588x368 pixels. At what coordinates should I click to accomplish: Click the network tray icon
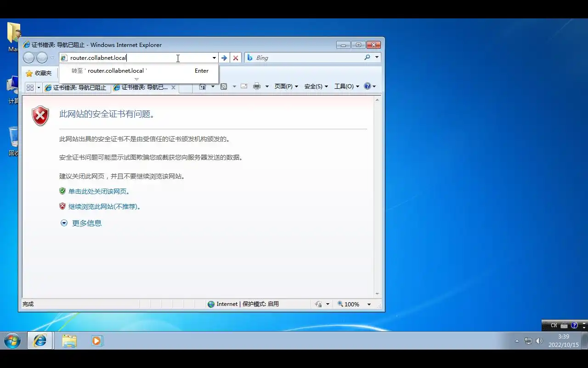pos(528,341)
